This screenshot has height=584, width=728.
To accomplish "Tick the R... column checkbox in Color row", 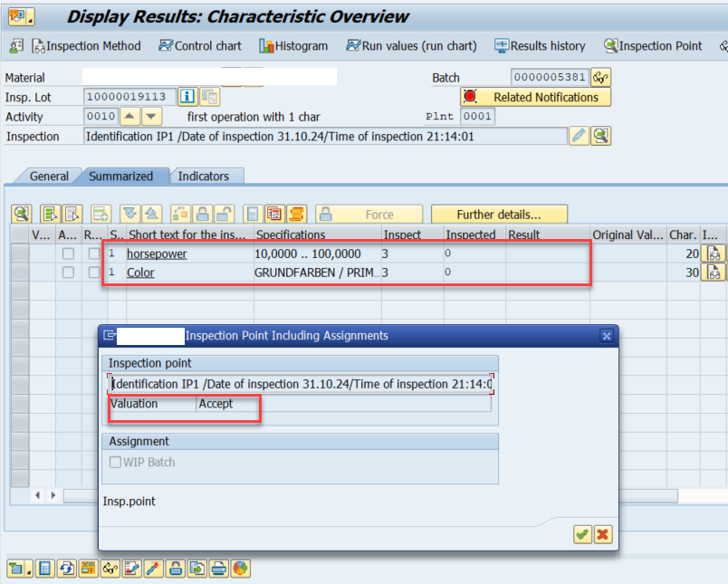I will (x=94, y=272).
